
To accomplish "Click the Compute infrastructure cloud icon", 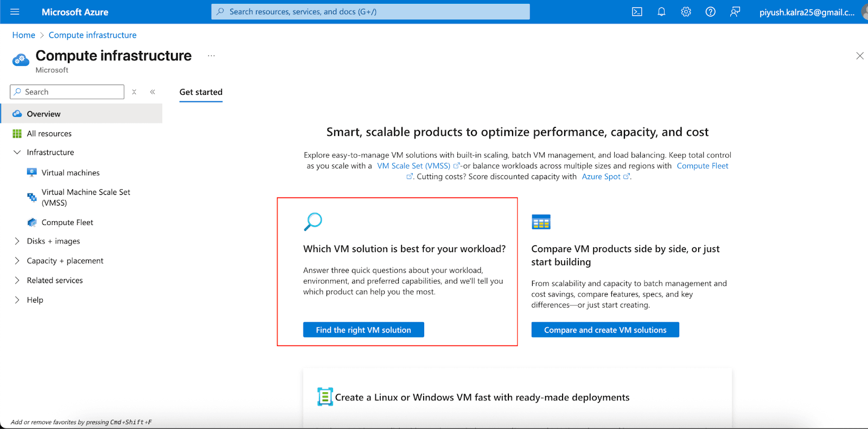I will pyautogui.click(x=21, y=60).
